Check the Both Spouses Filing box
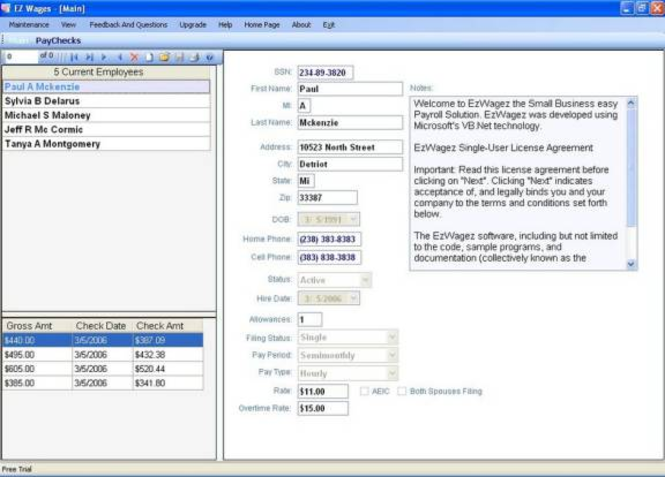The height and width of the screenshot is (477, 665). 402,391
